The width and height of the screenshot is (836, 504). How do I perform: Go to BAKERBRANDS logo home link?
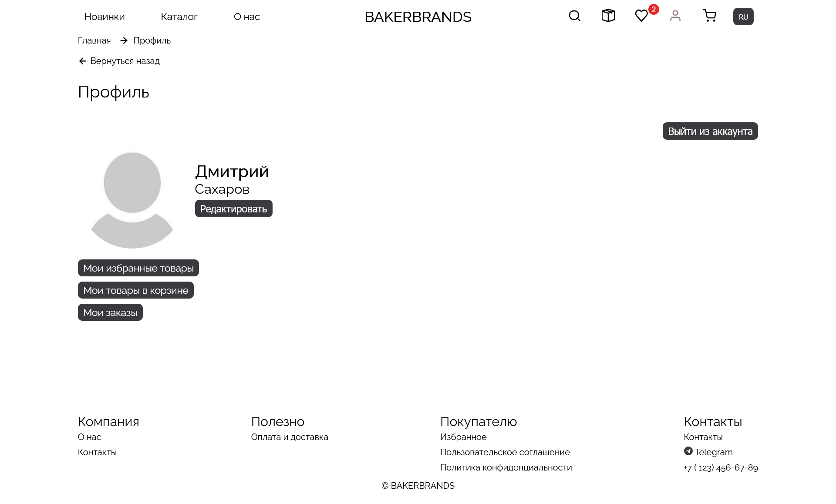418,17
